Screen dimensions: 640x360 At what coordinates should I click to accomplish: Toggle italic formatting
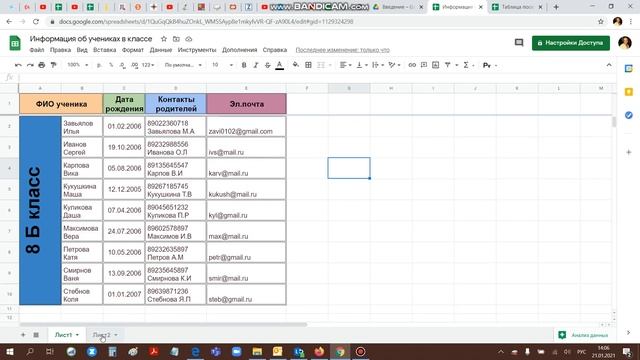[x=256, y=65]
